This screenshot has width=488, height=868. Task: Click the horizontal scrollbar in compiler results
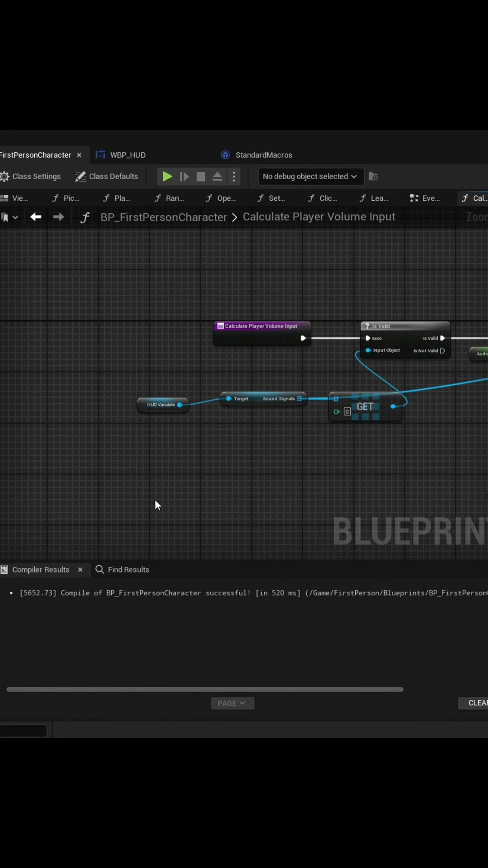205,689
